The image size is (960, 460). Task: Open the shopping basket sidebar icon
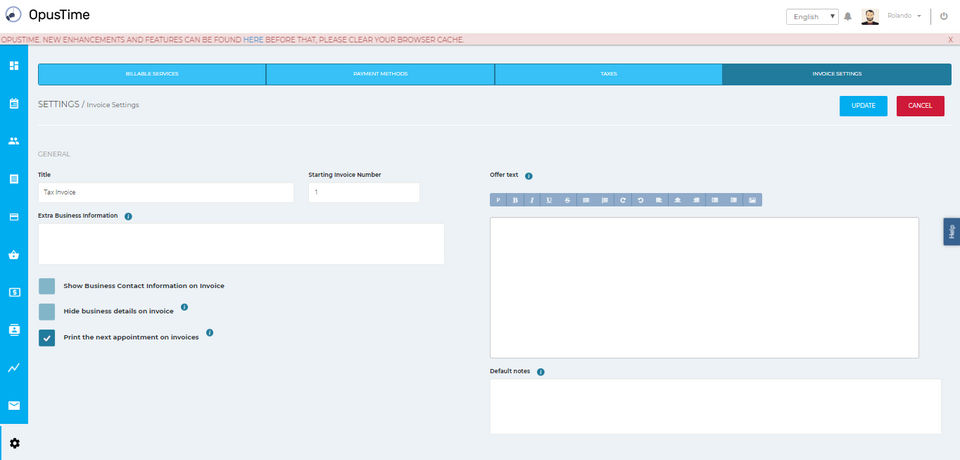tap(13, 255)
